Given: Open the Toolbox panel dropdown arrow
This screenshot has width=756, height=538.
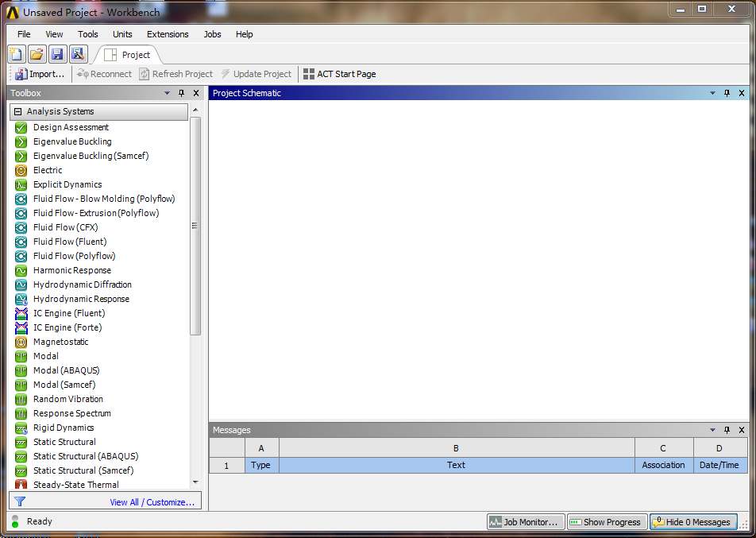Looking at the screenshot, I should tap(167, 93).
